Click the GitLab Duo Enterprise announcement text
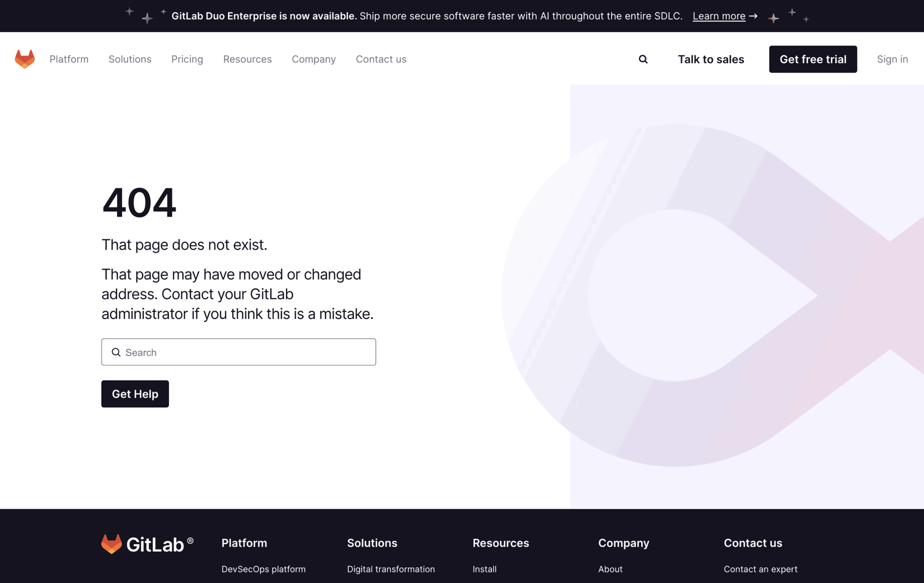The width and height of the screenshot is (924, 583). 427,16
